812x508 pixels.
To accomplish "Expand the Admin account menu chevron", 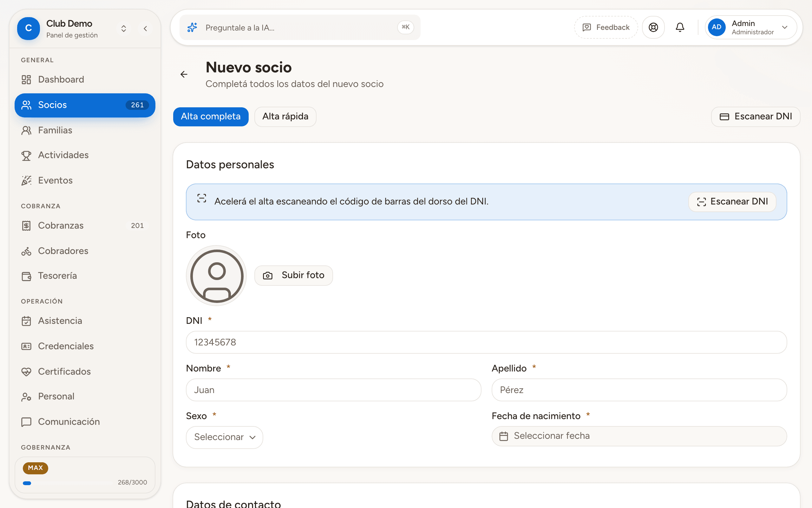I will [785, 28].
